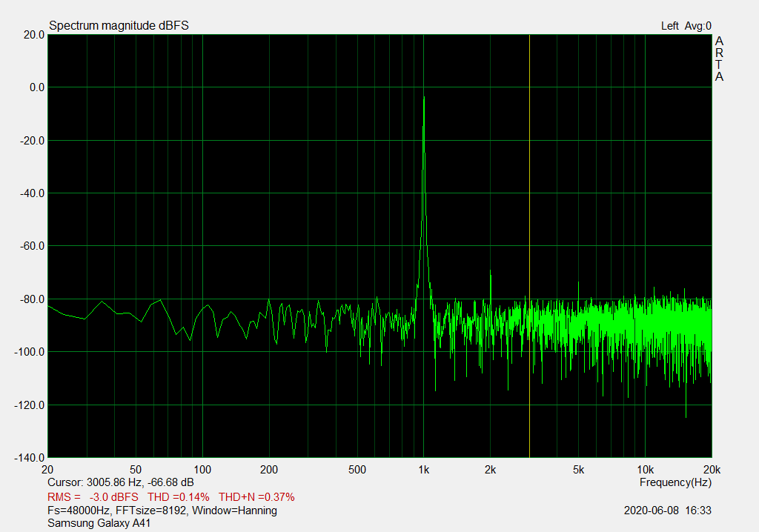Click the '1k' frequency axis label
Image resolution: width=759 pixels, height=532 pixels.
[424, 470]
